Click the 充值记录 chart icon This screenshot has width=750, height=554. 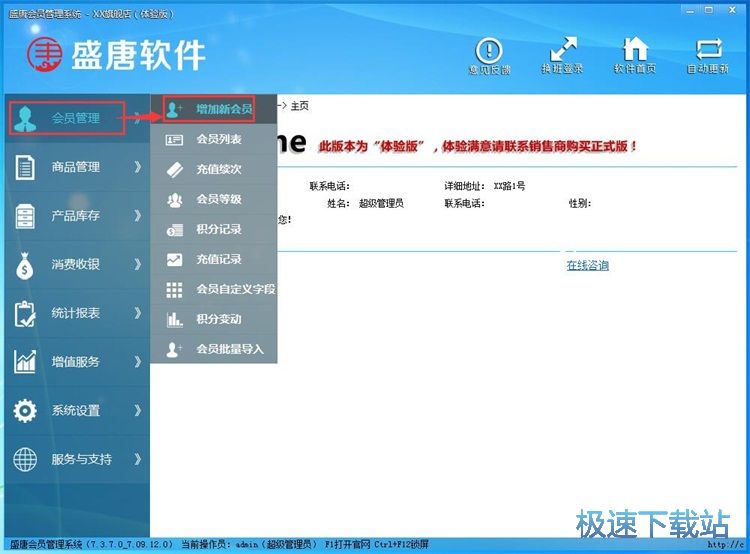174,259
